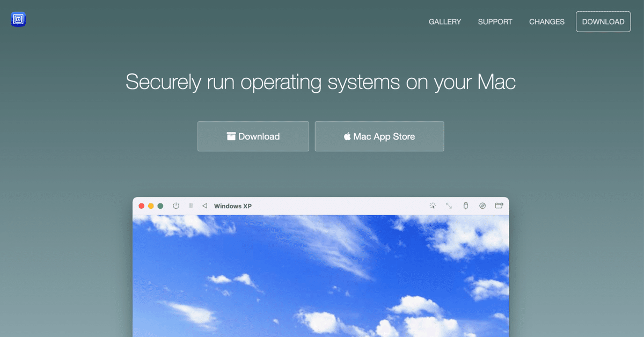Click the green zoom button on the VM window
This screenshot has width=644, height=337.
[x=160, y=206]
